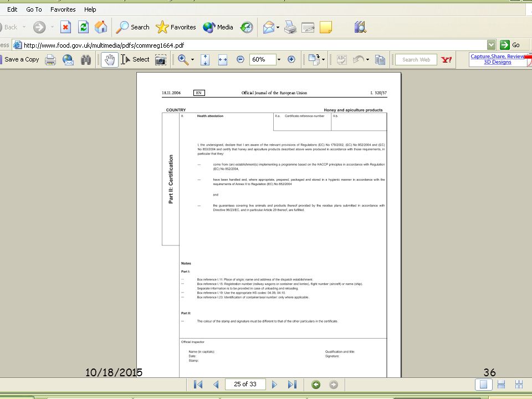This screenshot has width=532, height=399.
Task: Click the green Previous View button
Action: 316,385
